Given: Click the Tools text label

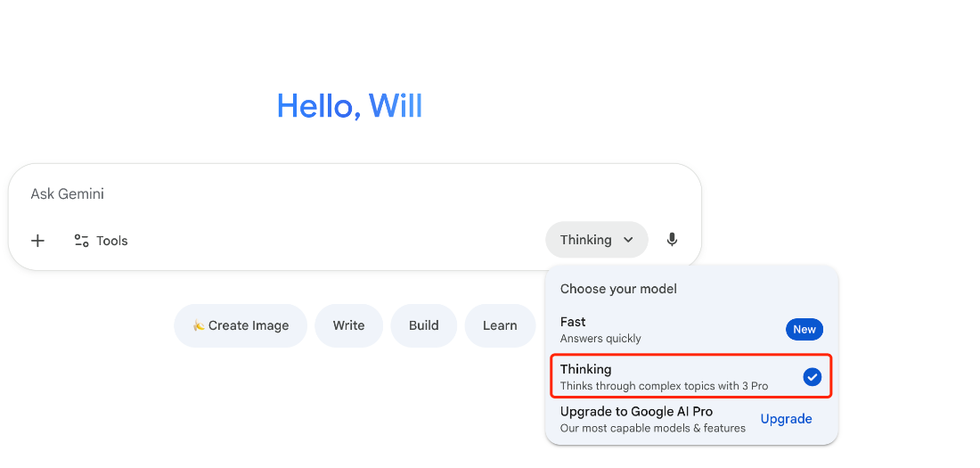Looking at the screenshot, I should [112, 241].
